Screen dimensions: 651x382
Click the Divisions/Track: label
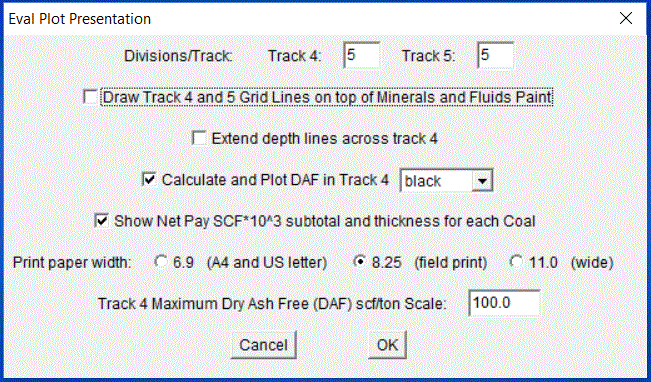178,56
